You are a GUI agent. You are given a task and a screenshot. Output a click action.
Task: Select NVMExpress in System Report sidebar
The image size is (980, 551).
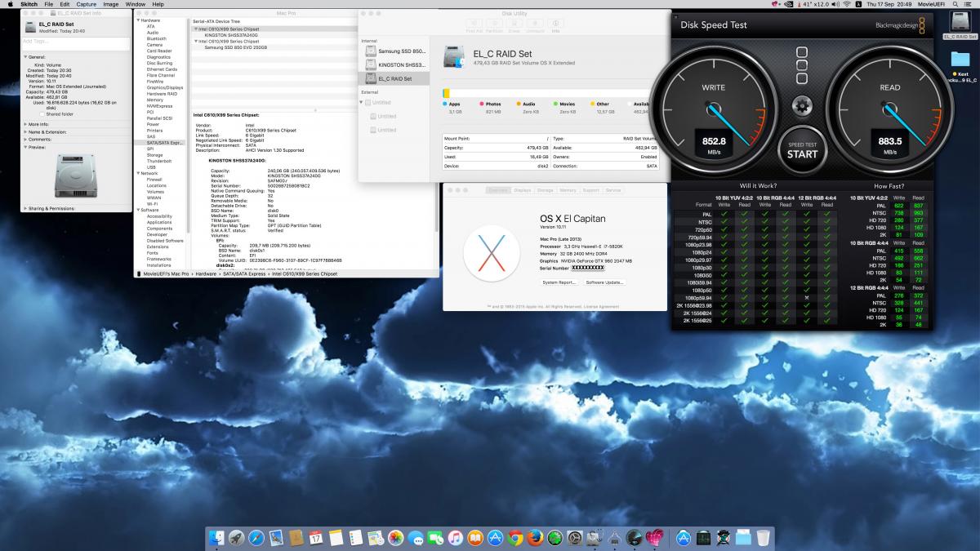(x=159, y=106)
